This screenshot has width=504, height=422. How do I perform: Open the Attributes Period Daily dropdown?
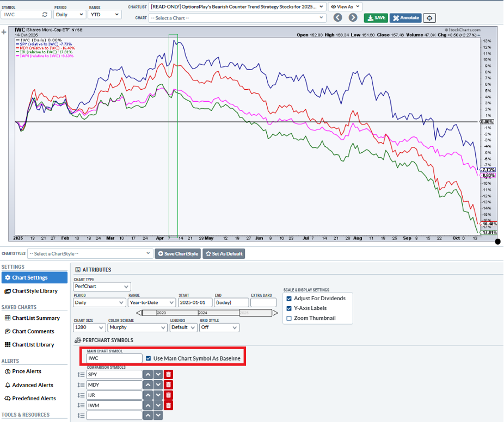(99, 302)
